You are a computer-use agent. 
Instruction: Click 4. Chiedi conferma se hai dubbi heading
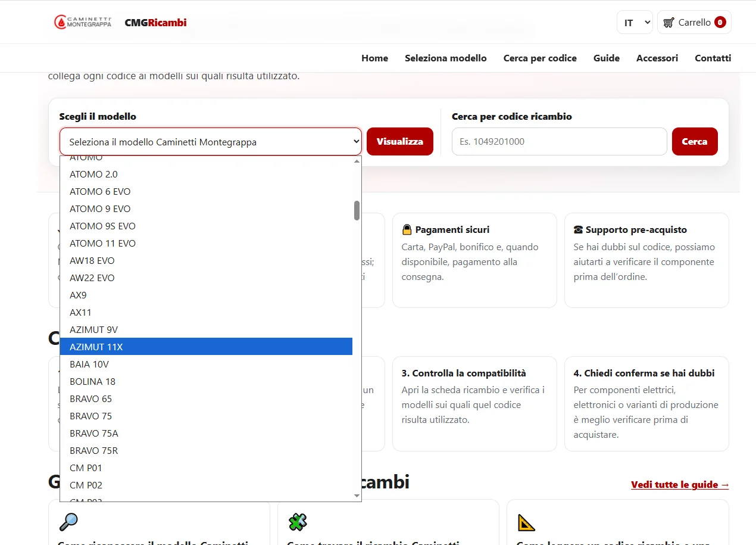click(x=644, y=373)
